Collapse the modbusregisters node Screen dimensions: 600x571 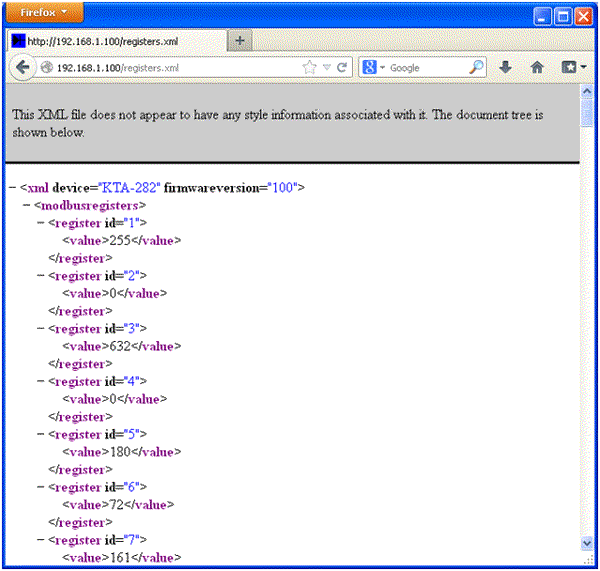pyautogui.click(x=26, y=205)
